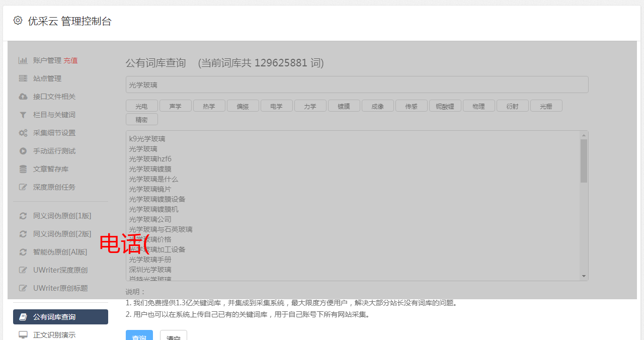Click the red 充值 link
This screenshot has width=644, height=340.
pos(70,60)
